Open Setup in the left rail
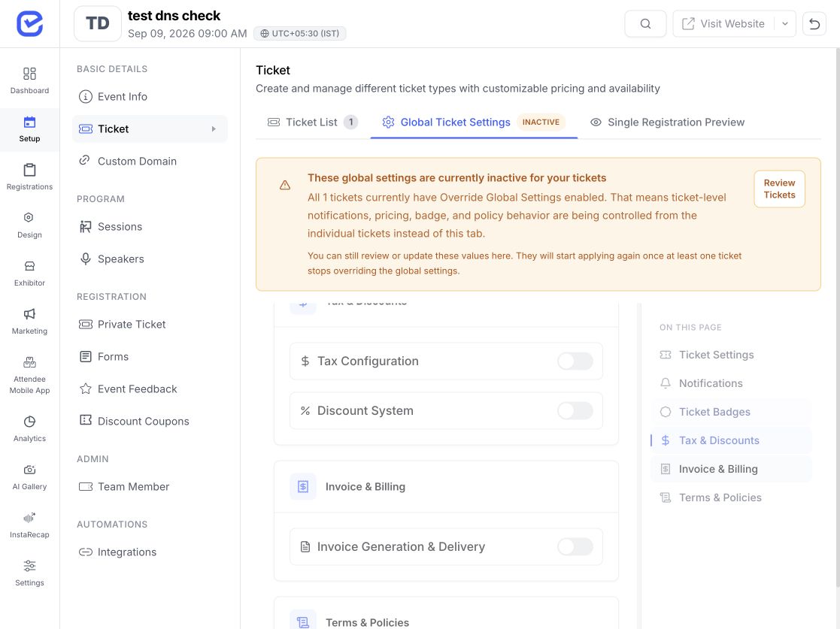Image resolution: width=840 pixels, height=629 pixels. tap(29, 129)
